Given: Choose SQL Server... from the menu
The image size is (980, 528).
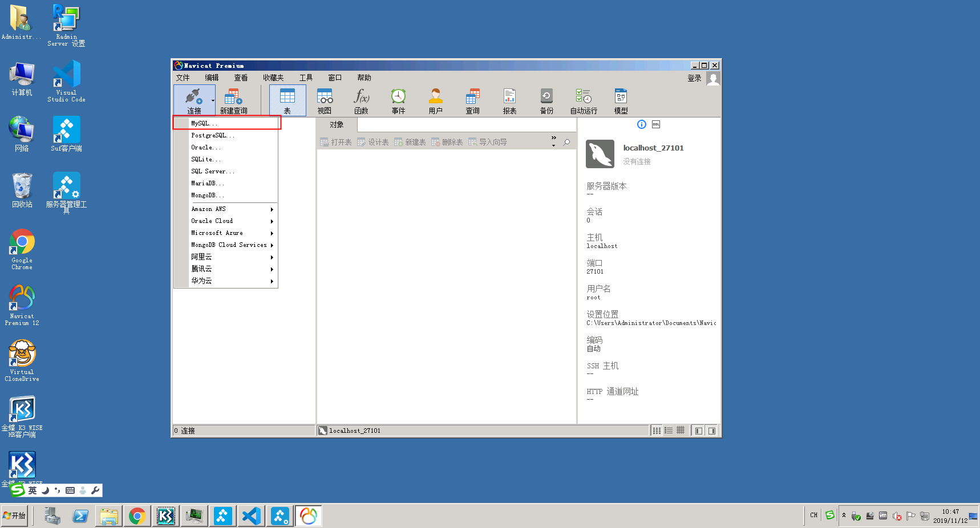Looking at the screenshot, I should pyautogui.click(x=226, y=172).
